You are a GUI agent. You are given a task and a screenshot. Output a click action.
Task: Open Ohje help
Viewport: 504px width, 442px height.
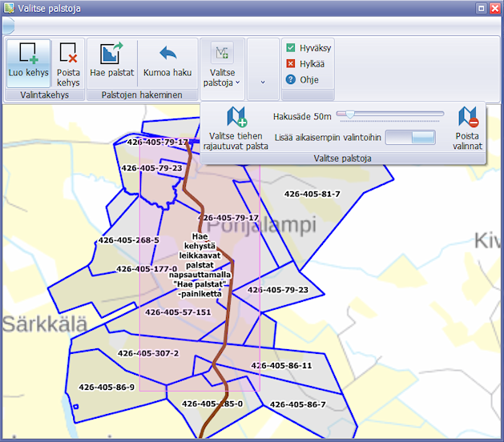click(302, 79)
